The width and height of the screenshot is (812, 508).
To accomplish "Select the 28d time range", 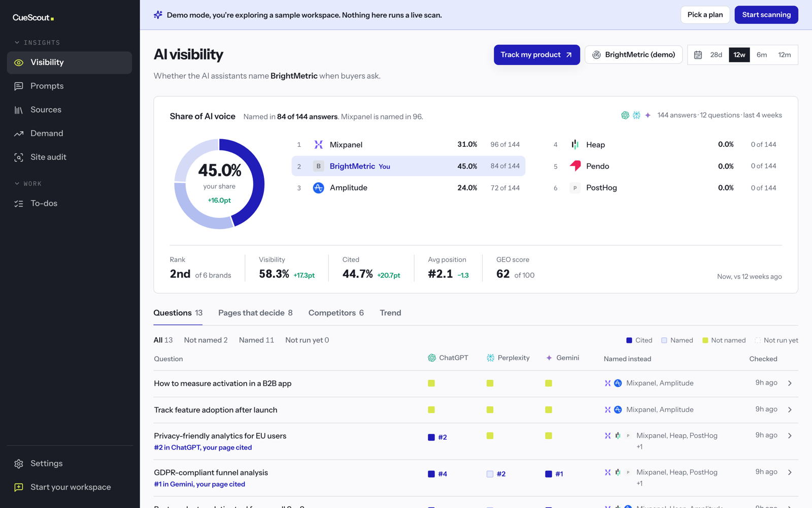I will point(716,55).
